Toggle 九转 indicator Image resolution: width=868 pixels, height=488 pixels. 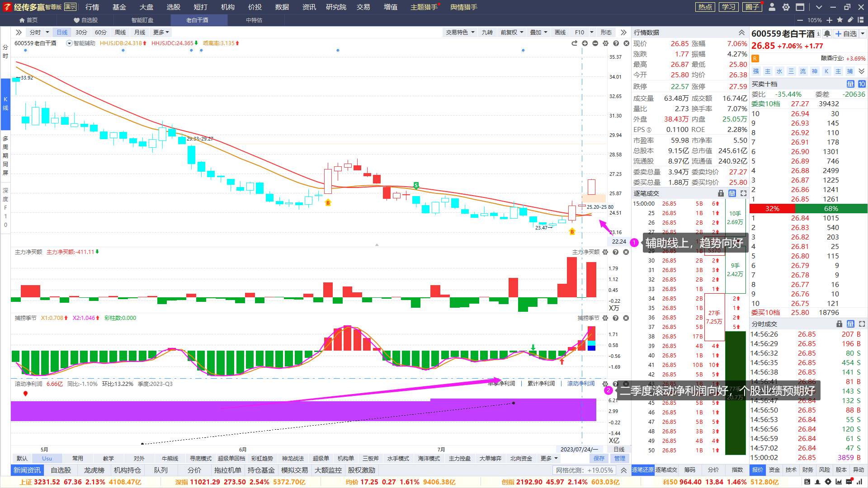[x=487, y=32]
